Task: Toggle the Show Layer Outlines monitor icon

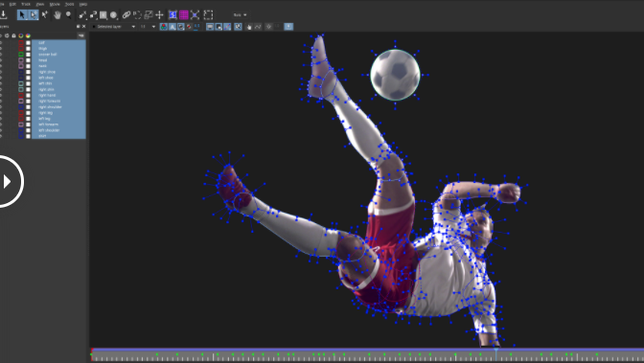Action: (x=210, y=27)
